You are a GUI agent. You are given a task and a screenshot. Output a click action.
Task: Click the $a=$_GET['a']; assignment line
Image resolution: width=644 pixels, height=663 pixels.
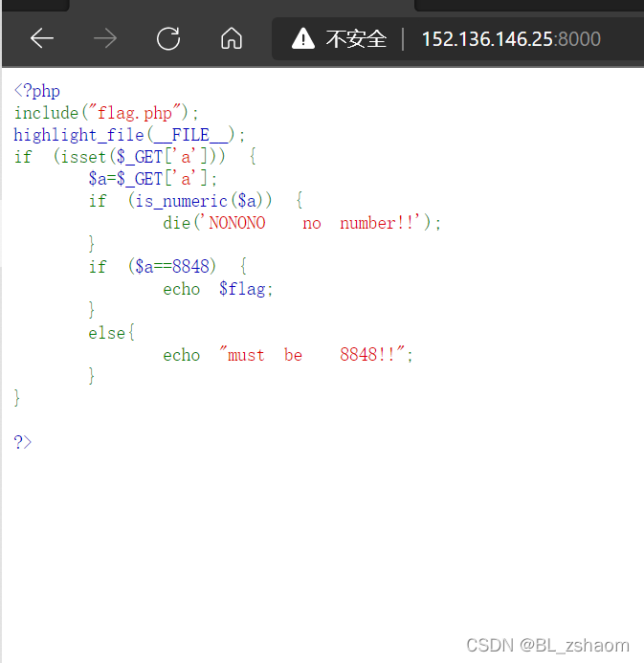pyautogui.click(x=153, y=179)
